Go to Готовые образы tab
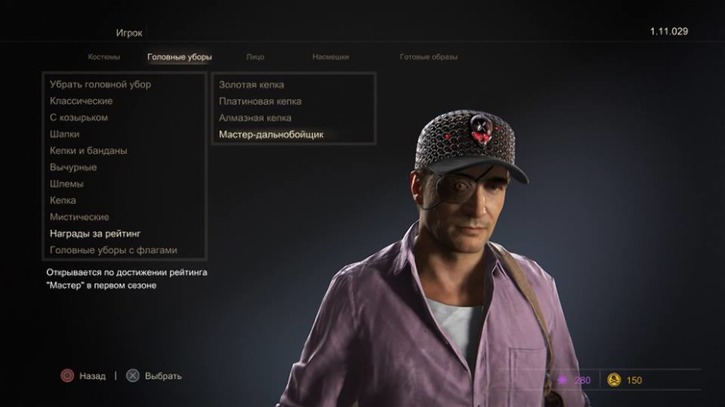Viewport: 725px width, 407px height. tap(429, 57)
